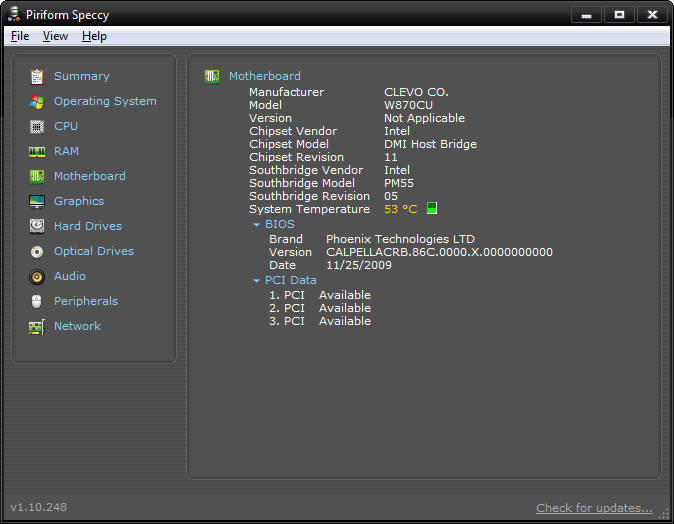The image size is (674, 524).
Task: Click the CPU chip icon
Action: tap(37, 127)
